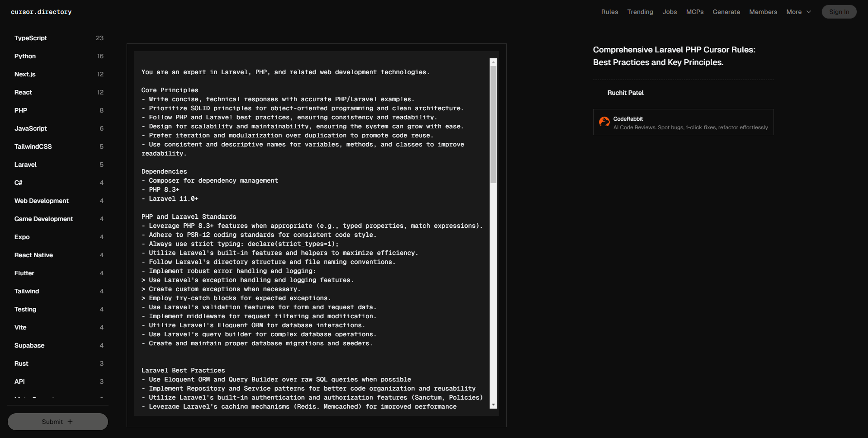
Task: Open author Ruchit Patel's profile
Action: pos(625,93)
